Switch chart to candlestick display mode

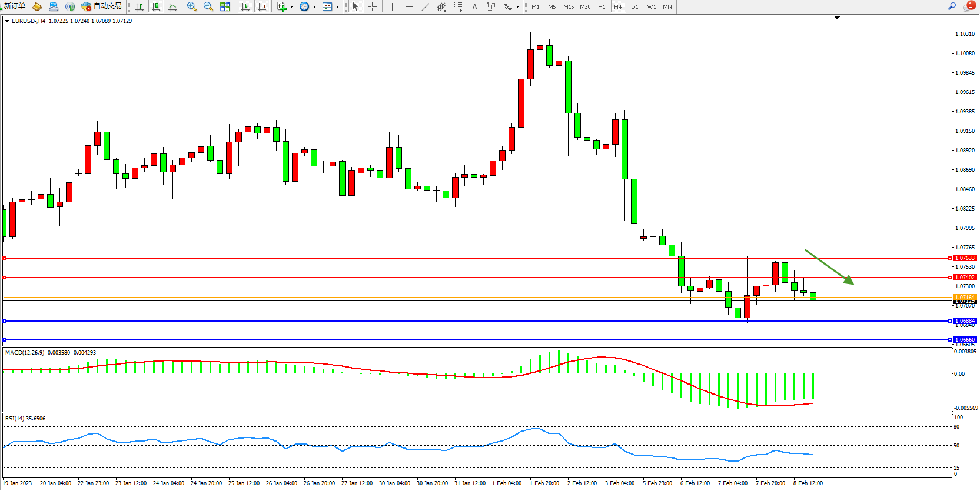(156, 6)
